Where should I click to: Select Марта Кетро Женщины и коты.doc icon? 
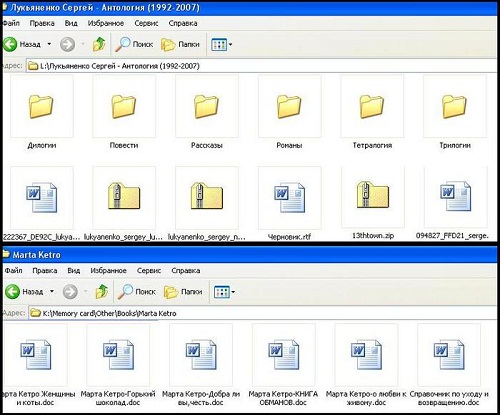point(36,354)
